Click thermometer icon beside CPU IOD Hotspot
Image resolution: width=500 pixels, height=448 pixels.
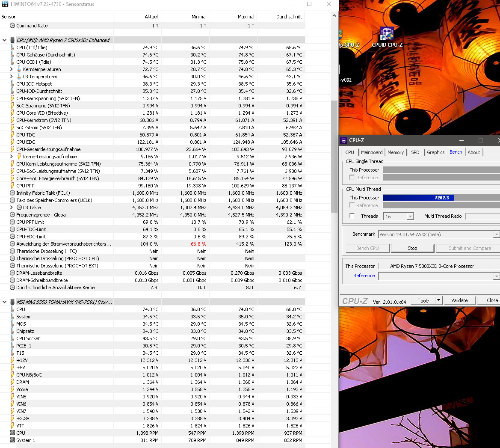12,83
